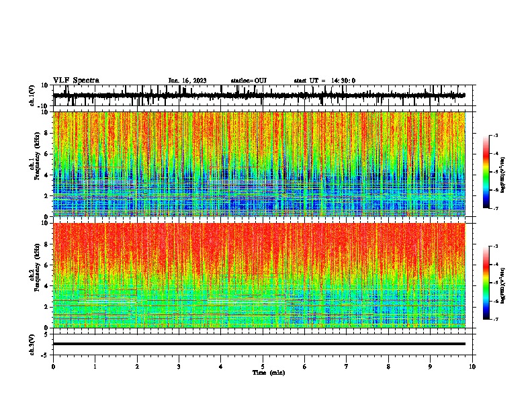Click the time axis tick label 0
This screenshot has width=532, height=411.
pyautogui.click(x=53, y=367)
